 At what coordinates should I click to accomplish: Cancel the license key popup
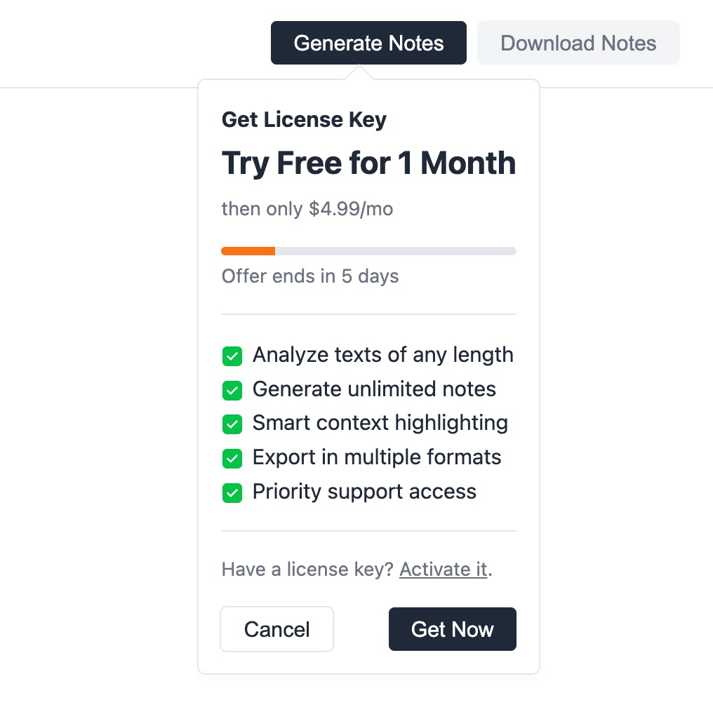276,629
